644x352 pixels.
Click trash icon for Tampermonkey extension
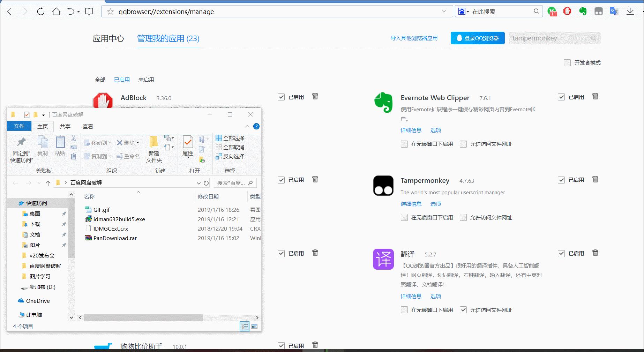tap(595, 180)
